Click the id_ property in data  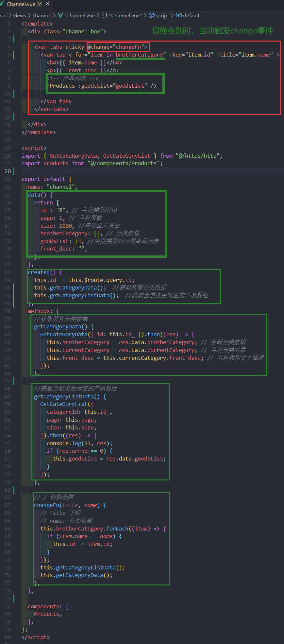coord(45,210)
